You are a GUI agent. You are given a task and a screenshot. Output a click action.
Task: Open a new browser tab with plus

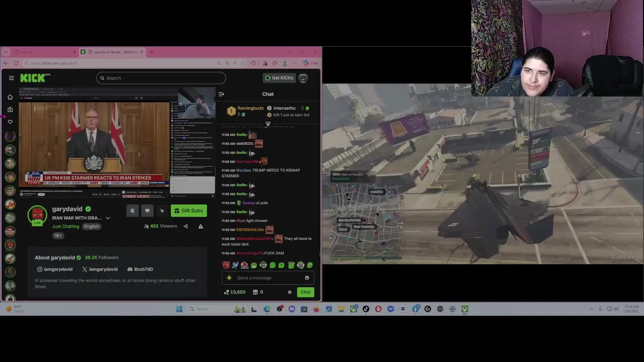(151, 52)
